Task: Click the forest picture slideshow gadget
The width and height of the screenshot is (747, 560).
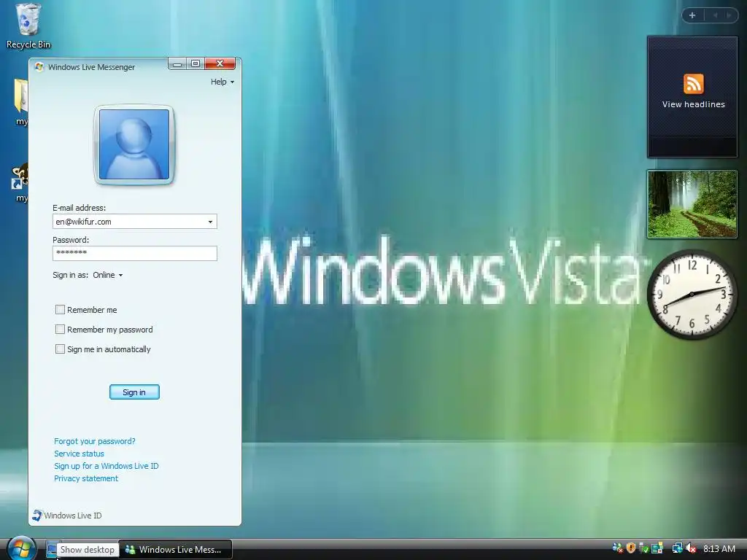Action: [x=692, y=204]
